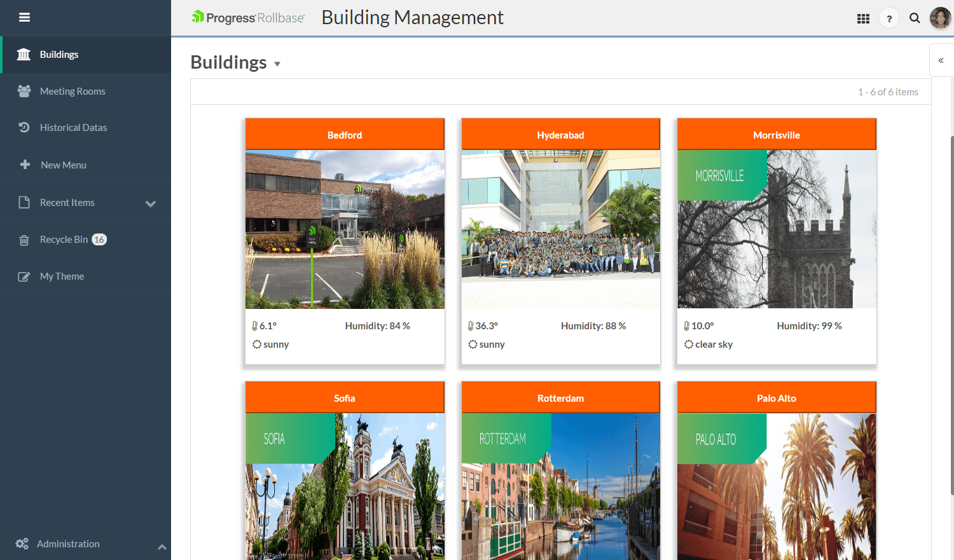Toggle the hamburger sidebar menu
954x560 pixels.
(24, 17)
